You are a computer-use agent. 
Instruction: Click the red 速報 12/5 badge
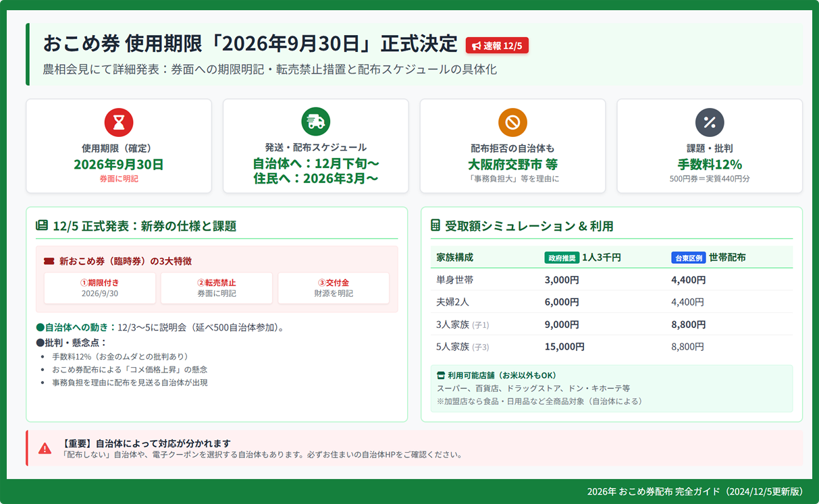click(x=497, y=45)
